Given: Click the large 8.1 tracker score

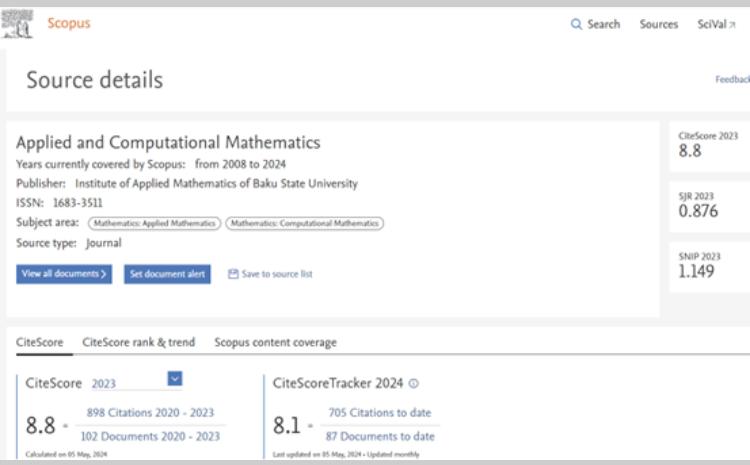Looking at the screenshot, I should (287, 425).
